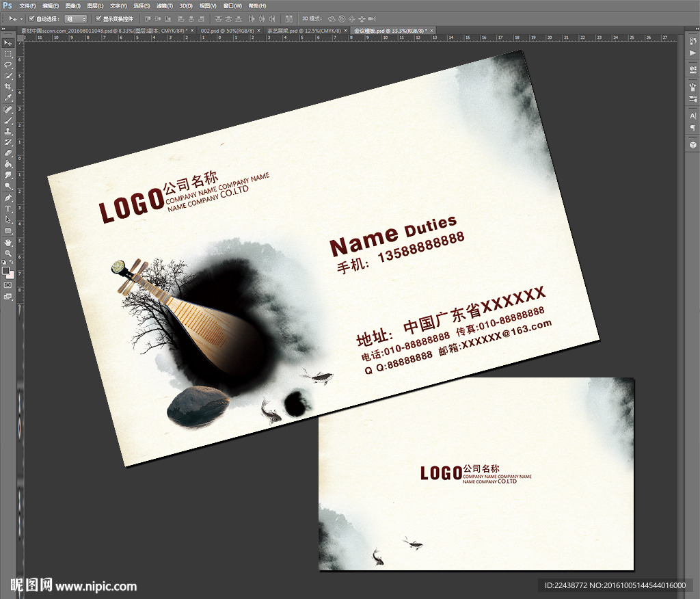
Task: Select the Crop tool
Action: [x=8, y=87]
